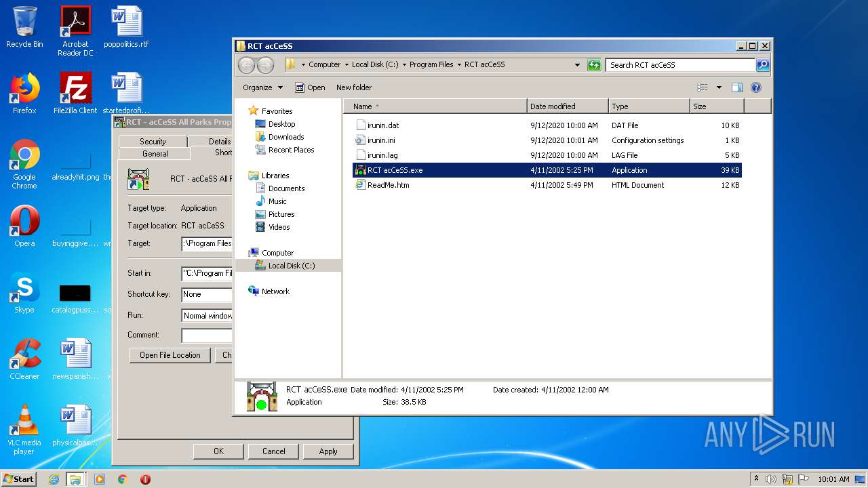This screenshot has height=488, width=868.
Task: Click Apply in Properties dialog
Action: coord(328,451)
